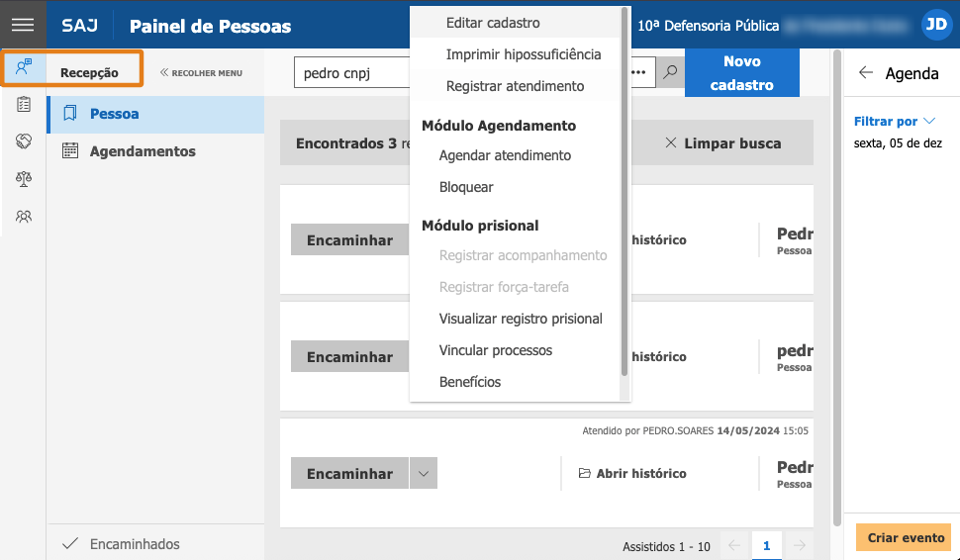Expand the Filtrar por dropdown

point(895,122)
